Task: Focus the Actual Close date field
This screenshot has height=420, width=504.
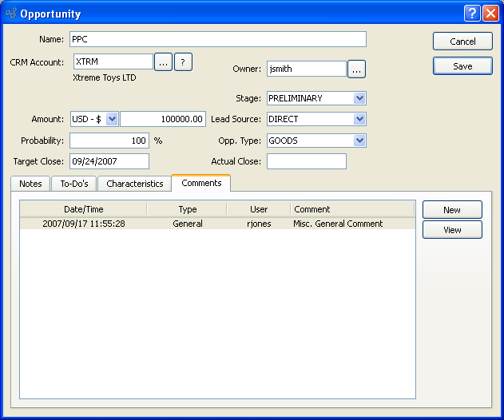Action: pos(306,161)
